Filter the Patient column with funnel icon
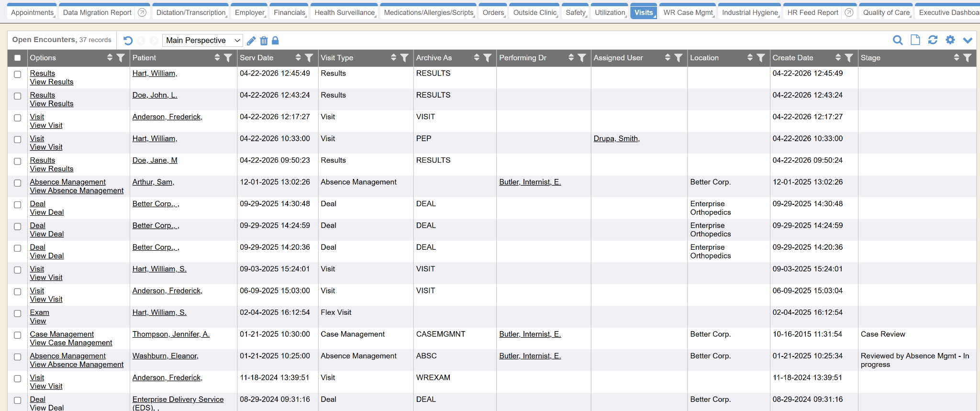Viewport: 980px width, 411px height. pyautogui.click(x=228, y=58)
